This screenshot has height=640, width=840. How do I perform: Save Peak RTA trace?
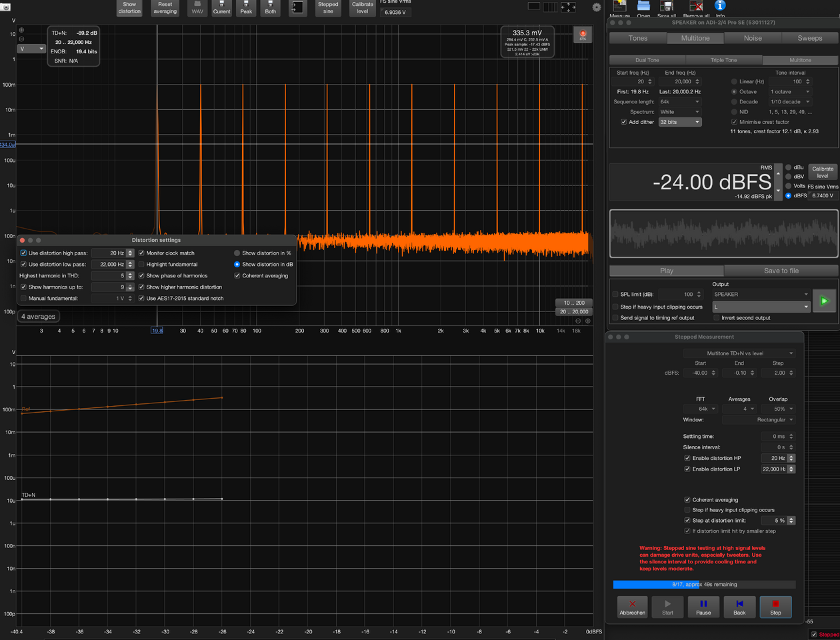coord(246,7)
